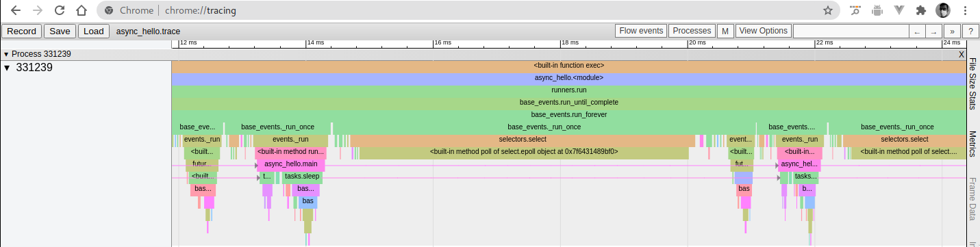Image resolution: width=980 pixels, height=247 pixels.
Task: Open the Vue devtools extension icon
Action: click(899, 10)
